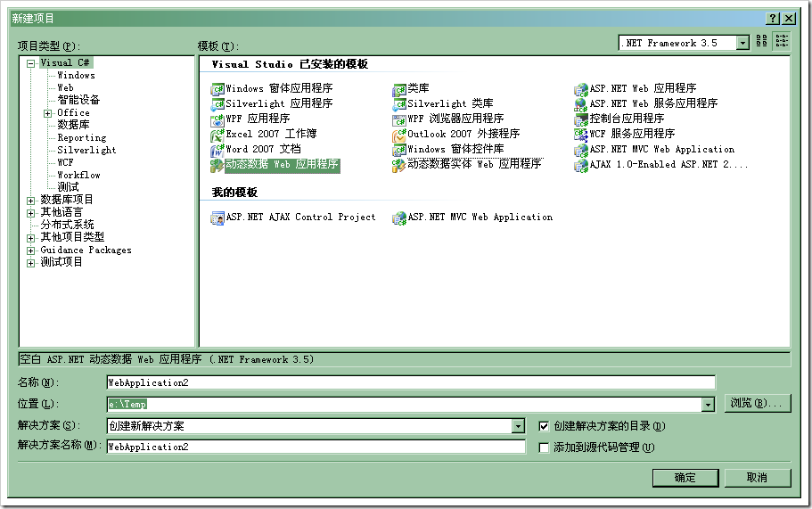Image resolution: width=812 pixels, height=509 pixels.
Task: Select WCF project type in tree
Action: (65, 162)
